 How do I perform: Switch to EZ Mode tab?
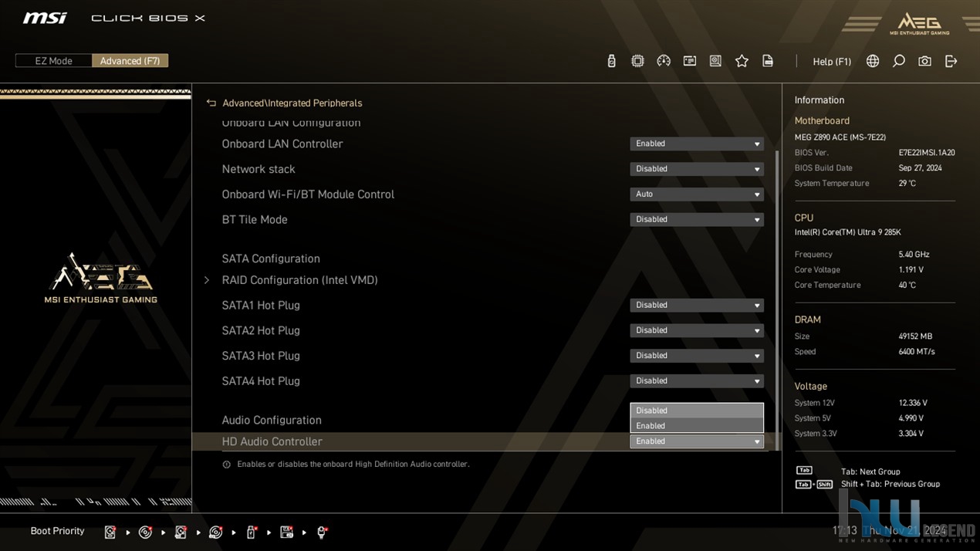(x=53, y=61)
